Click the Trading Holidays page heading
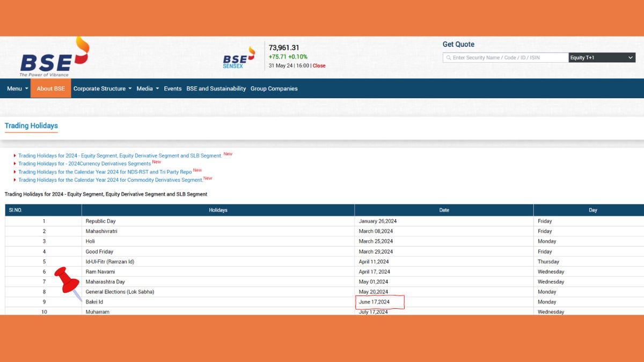 pyautogui.click(x=31, y=126)
